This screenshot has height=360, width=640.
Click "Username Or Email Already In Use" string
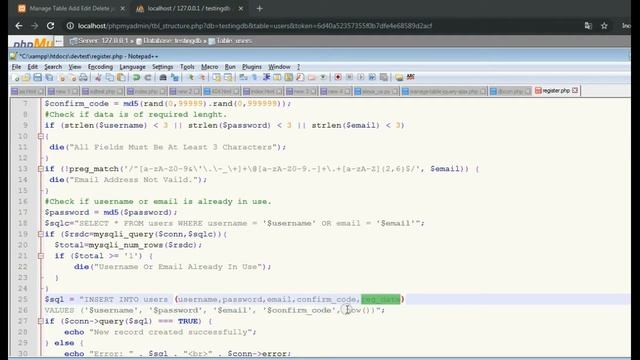click(x=178, y=267)
